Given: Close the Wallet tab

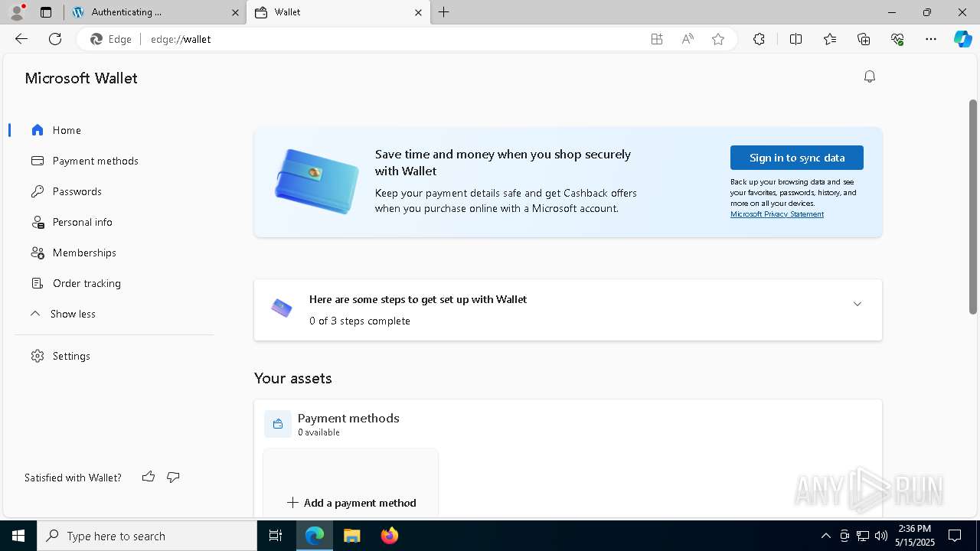Looking at the screenshot, I should [418, 12].
